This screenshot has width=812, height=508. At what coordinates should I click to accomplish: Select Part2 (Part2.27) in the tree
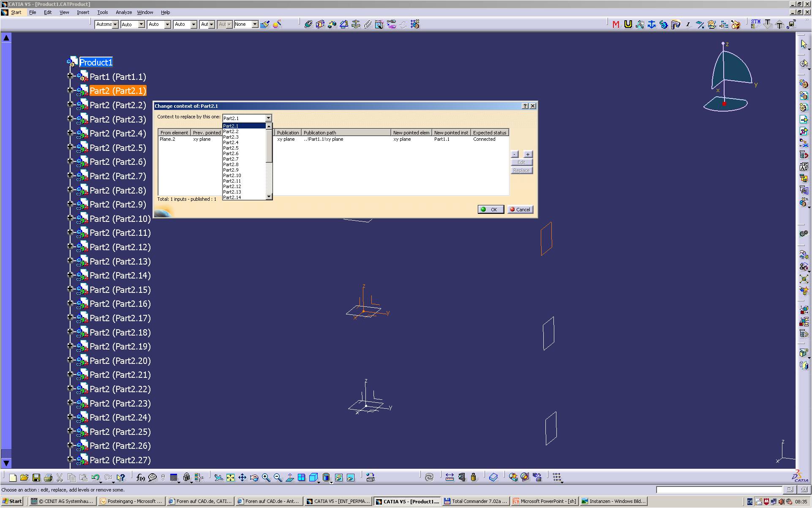120,460
